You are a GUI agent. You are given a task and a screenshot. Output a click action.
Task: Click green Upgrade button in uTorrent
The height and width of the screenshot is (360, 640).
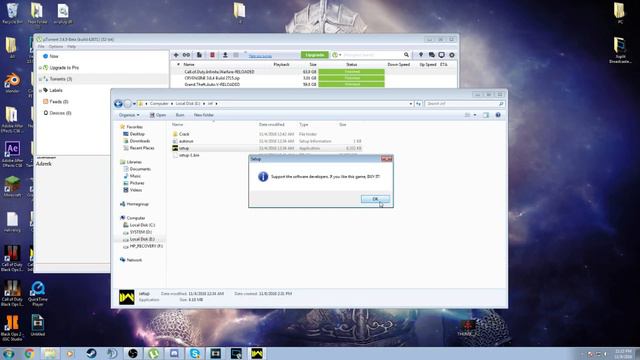[315, 55]
